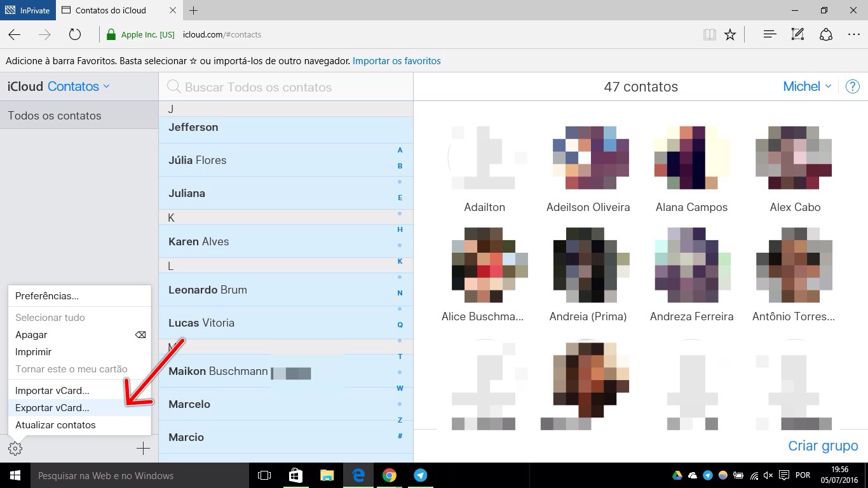868x488 pixels.
Task: Open Edge more actions ellipsis
Action: tap(853, 35)
